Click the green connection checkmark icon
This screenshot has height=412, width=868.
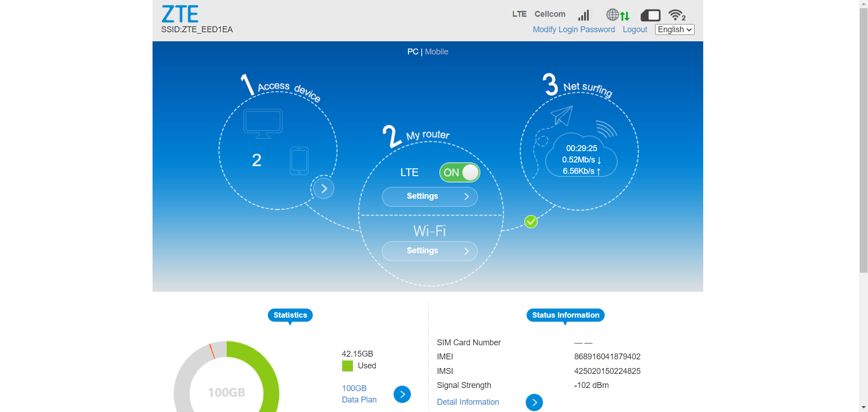coord(531,221)
